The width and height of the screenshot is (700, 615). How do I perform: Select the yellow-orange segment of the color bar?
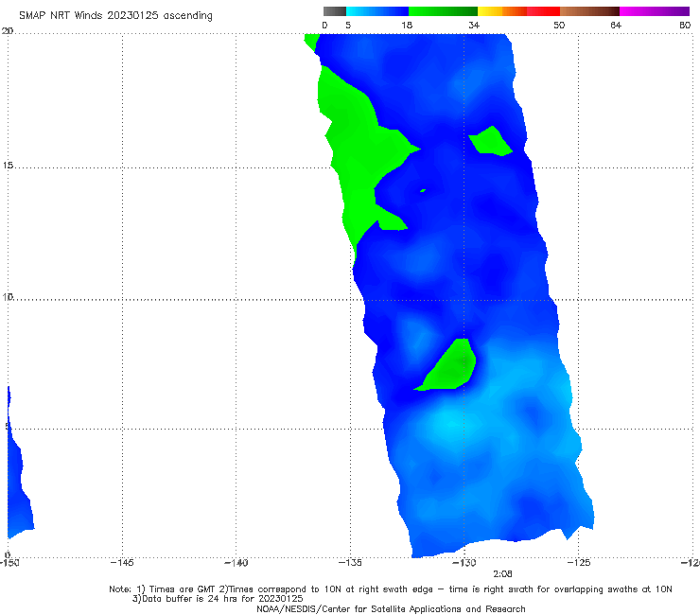coord(502,11)
